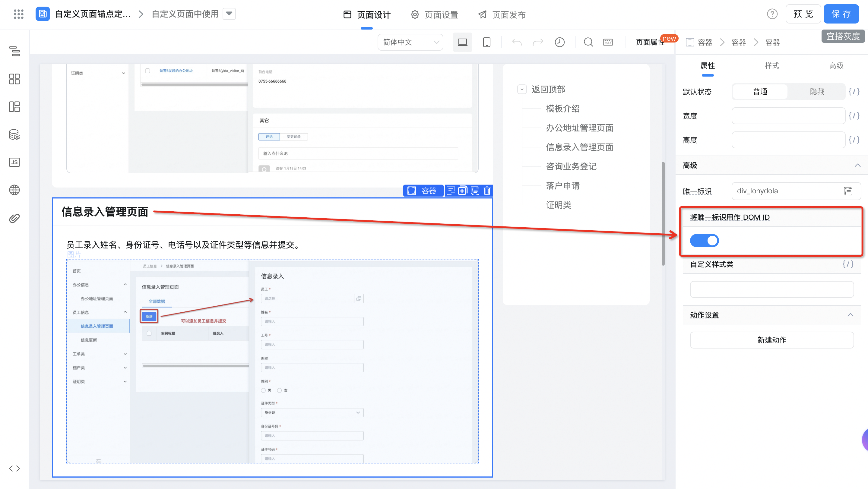Click the add child plus icon on container
The width and height of the screenshot is (868, 489).
pos(463,191)
